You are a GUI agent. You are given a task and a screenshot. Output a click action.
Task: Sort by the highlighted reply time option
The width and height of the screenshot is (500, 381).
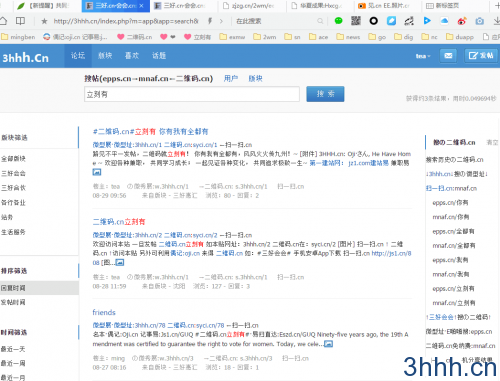pyautogui.click(x=39, y=288)
